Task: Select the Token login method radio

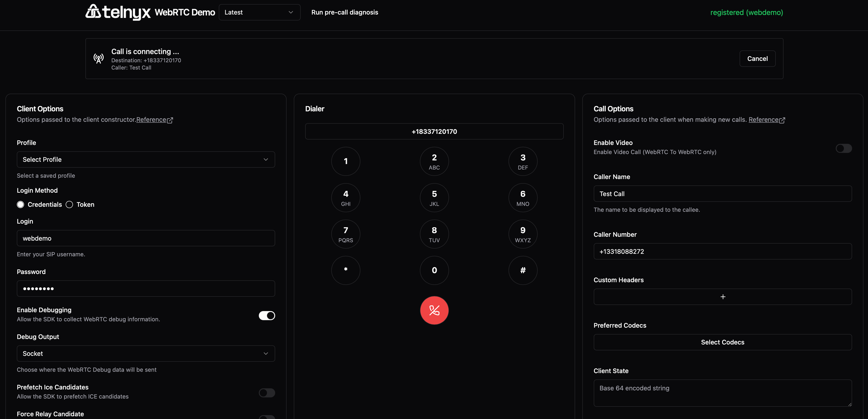Action: [69, 205]
